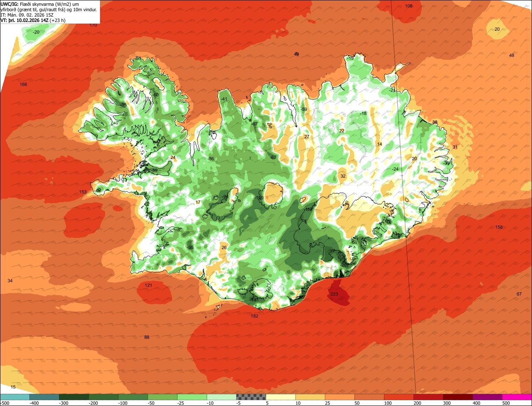Screen dimensions: 532x406
Task: Click the value 121 southwest of Iceland
Action: coord(148,285)
